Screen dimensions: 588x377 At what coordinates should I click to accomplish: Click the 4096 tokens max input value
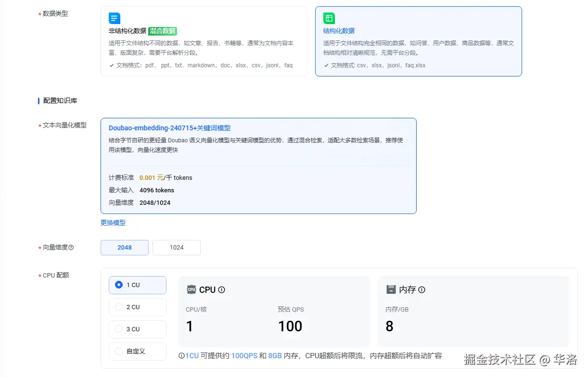coord(157,190)
